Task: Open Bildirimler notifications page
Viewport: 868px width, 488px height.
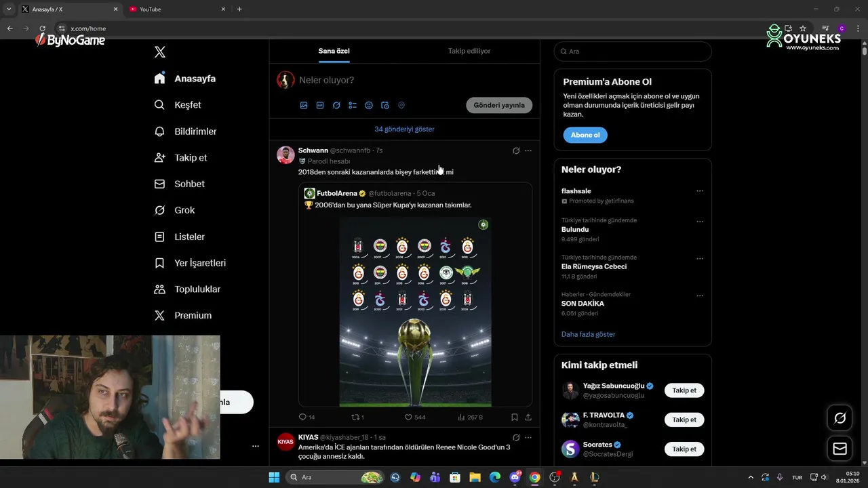Action: pos(186,131)
